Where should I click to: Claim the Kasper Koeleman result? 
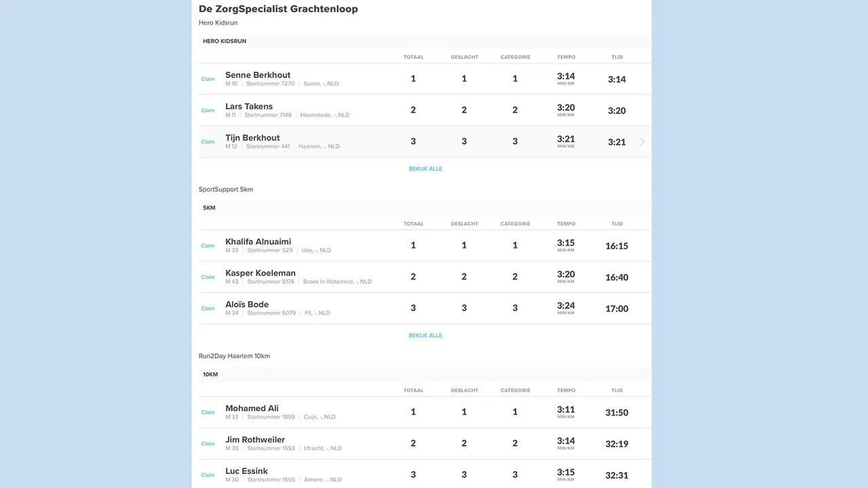pos(208,277)
